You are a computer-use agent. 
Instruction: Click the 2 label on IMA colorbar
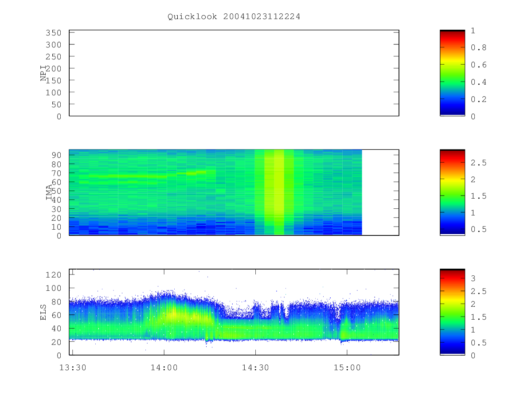point(473,179)
